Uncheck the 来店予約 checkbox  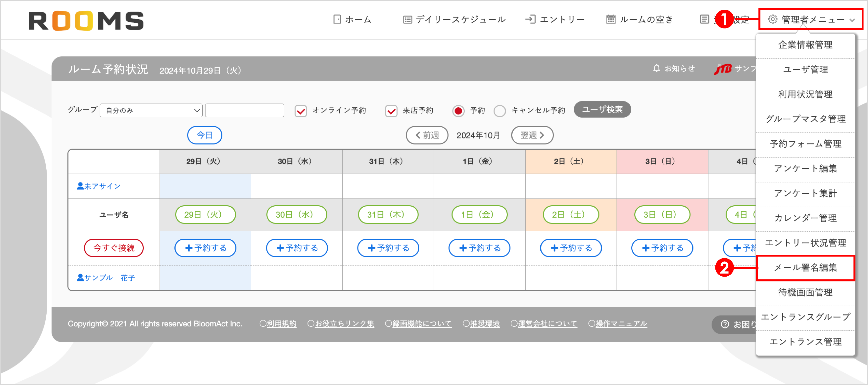[x=391, y=110]
